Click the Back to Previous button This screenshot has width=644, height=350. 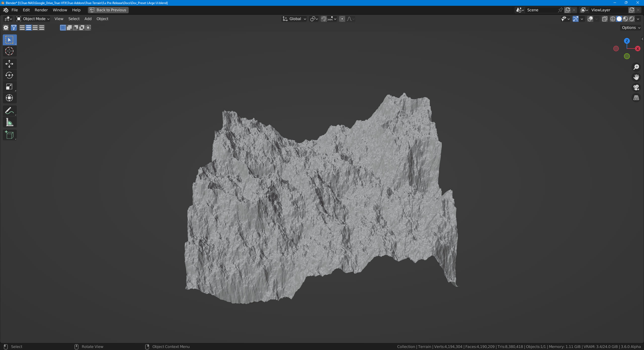point(108,10)
